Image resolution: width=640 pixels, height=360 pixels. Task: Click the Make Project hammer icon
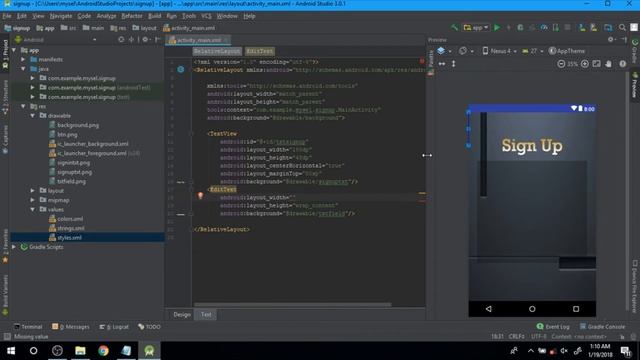(454, 27)
